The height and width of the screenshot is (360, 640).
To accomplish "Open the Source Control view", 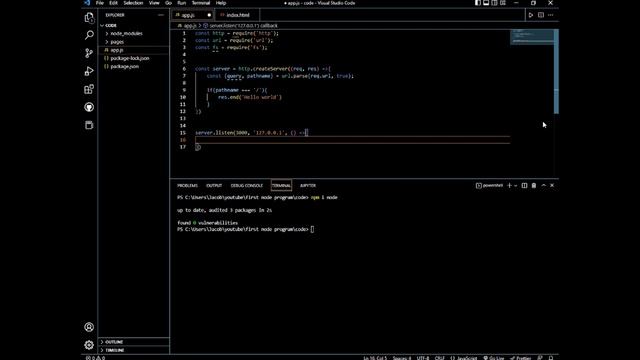I will pyautogui.click(x=89, y=53).
